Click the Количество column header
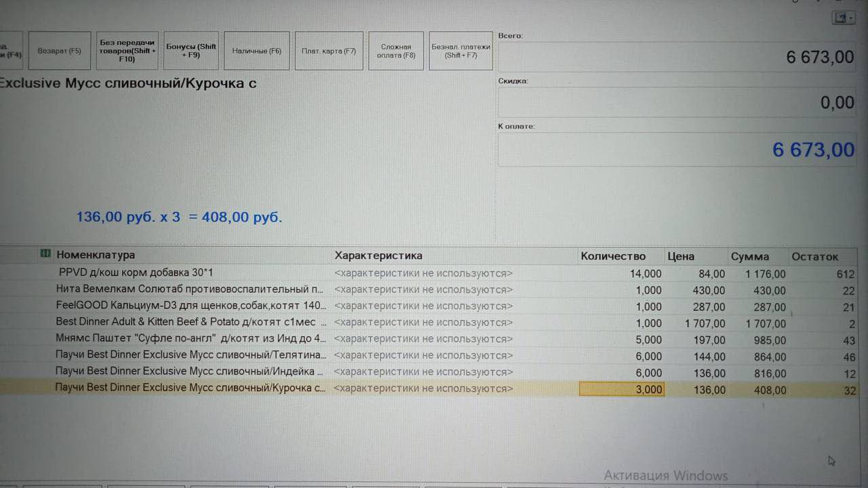This screenshot has height=488, width=868. 612,256
